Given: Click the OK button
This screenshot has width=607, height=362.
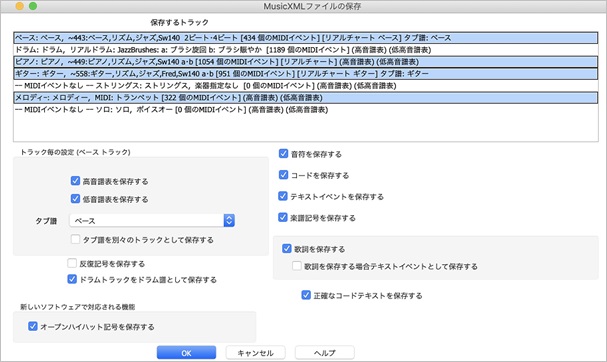Looking at the screenshot, I should pyautogui.click(x=186, y=353).
